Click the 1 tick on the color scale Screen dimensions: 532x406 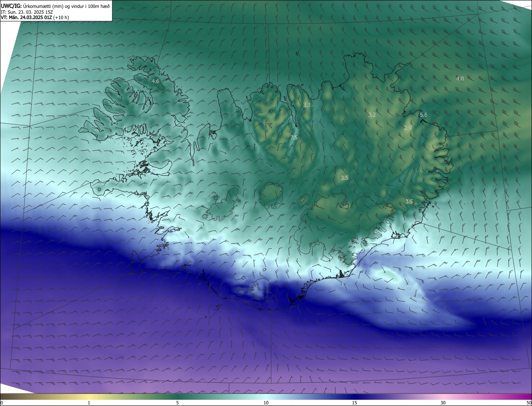89,403
